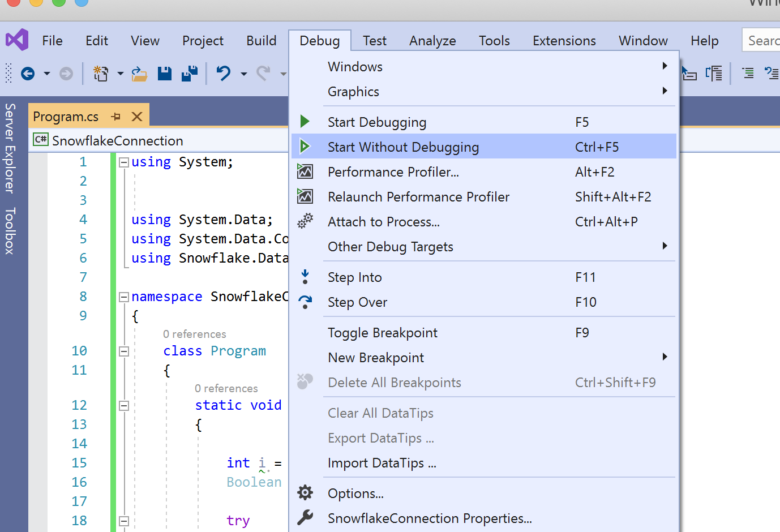The height and width of the screenshot is (532, 780).
Task: Open the Test menu
Action: pyautogui.click(x=375, y=40)
